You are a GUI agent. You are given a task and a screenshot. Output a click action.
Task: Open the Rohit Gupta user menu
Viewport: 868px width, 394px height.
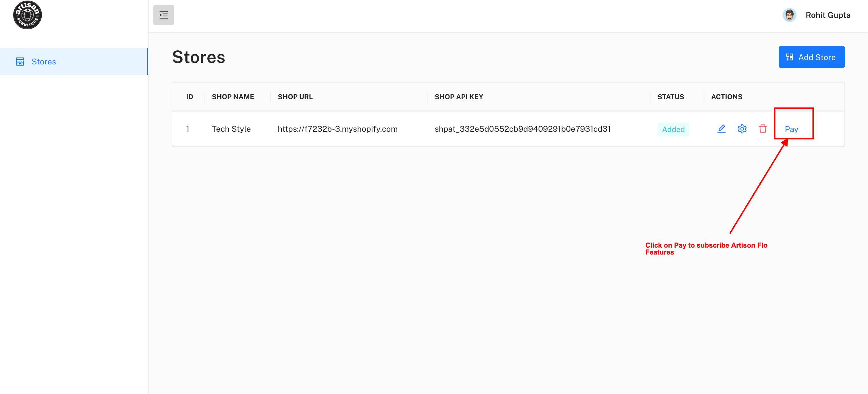(828, 15)
